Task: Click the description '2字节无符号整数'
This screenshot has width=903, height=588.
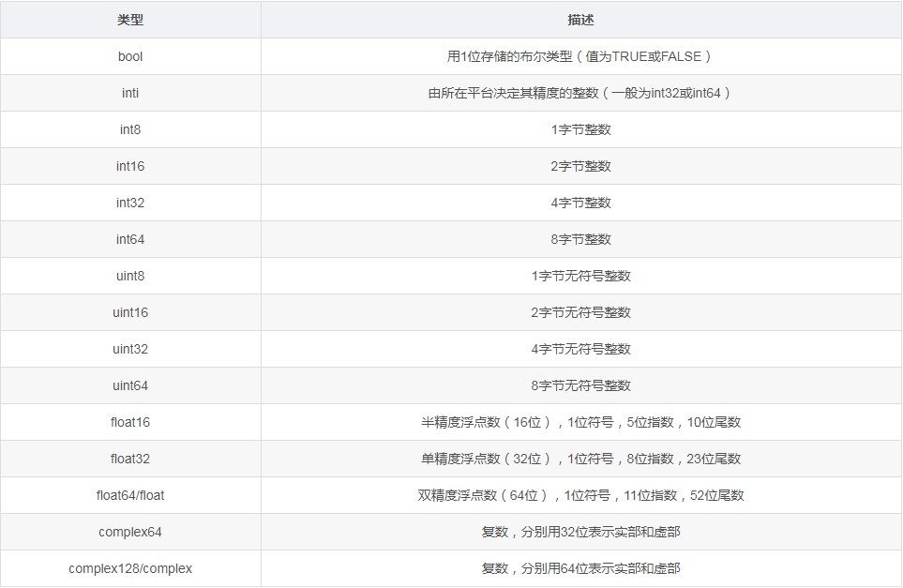Action: click(x=580, y=312)
